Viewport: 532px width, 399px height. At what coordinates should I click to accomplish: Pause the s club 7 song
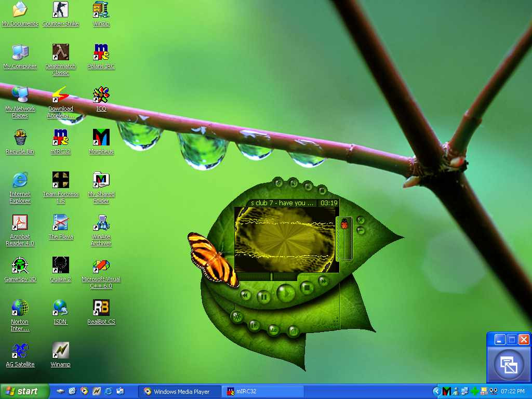263,298
